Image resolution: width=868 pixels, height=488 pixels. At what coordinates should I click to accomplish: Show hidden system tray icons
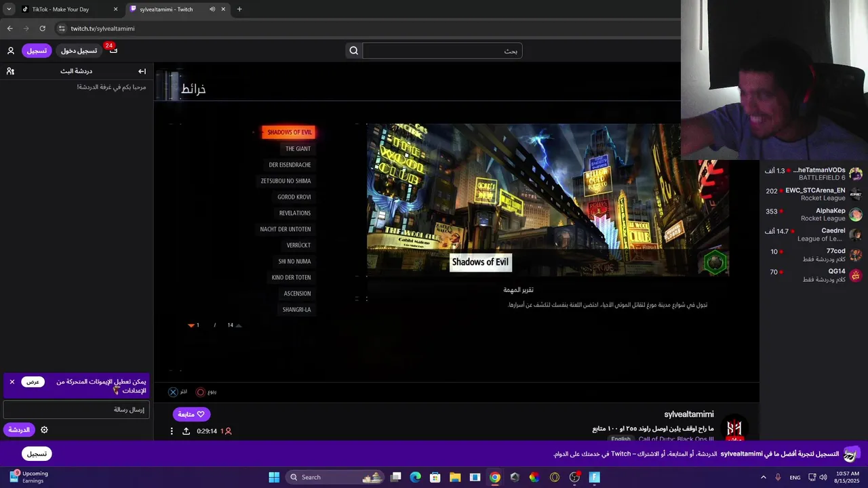click(764, 477)
